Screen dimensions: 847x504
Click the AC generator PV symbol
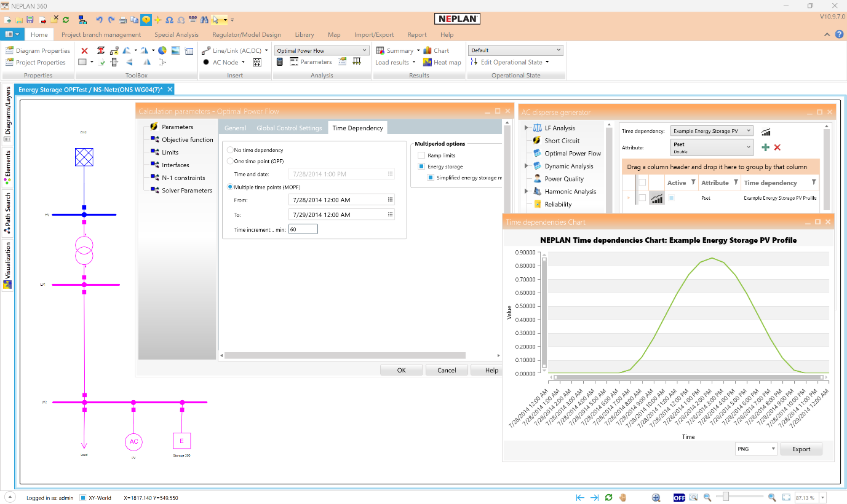click(133, 441)
